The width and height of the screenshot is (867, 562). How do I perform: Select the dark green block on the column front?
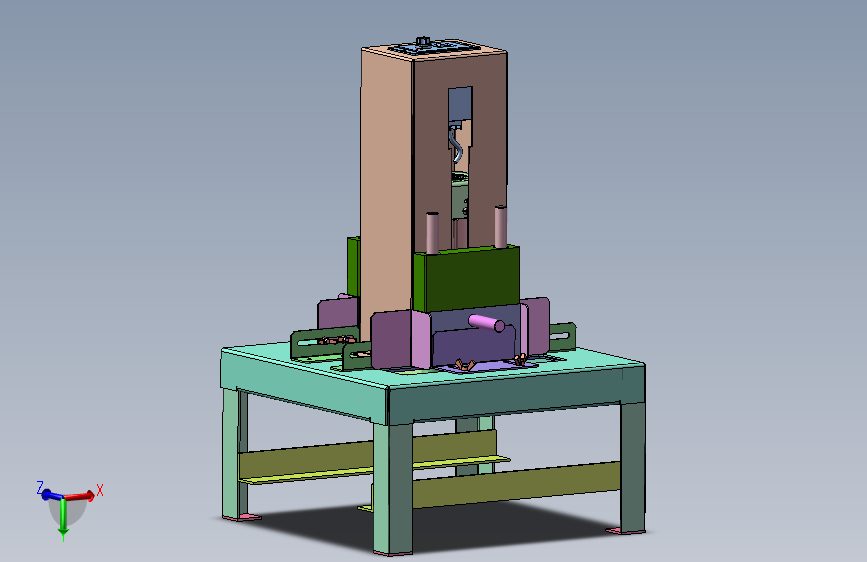click(467, 278)
